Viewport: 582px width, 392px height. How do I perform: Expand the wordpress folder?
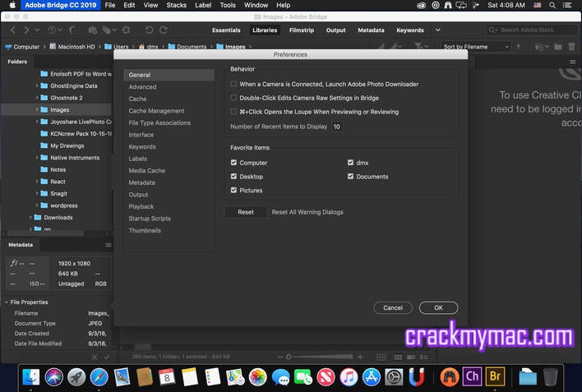click(x=37, y=205)
